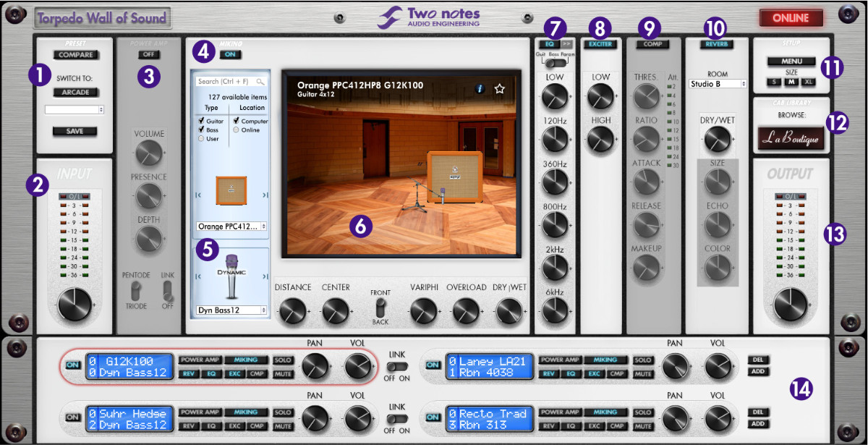Click the VOL knob of the Suhr Hedge slot
The width and height of the screenshot is (868, 445).
tap(357, 419)
